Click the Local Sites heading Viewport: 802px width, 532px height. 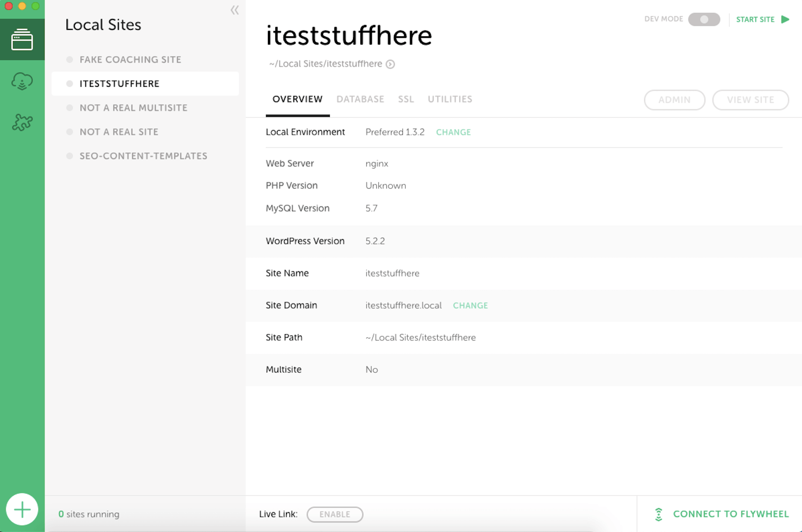coord(103,25)
